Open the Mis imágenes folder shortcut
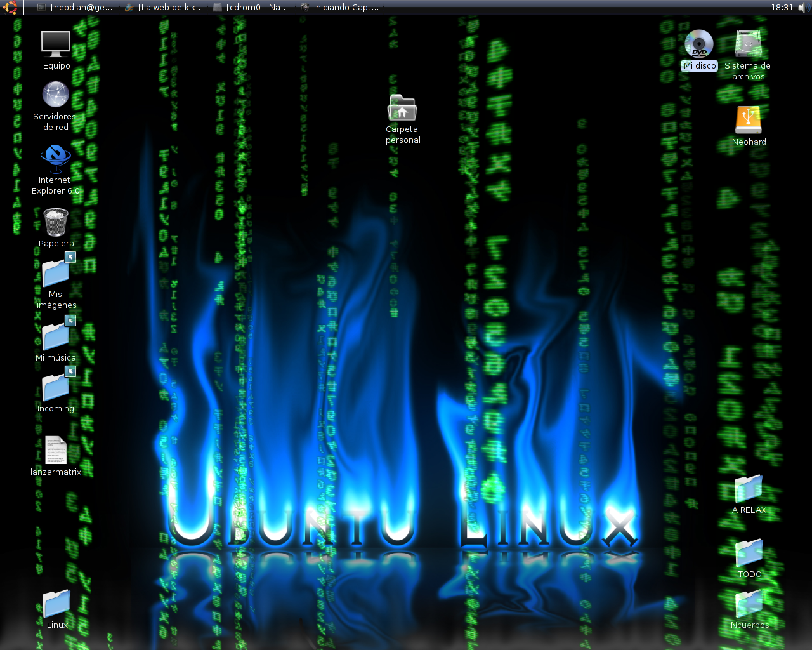 [57, 270]
